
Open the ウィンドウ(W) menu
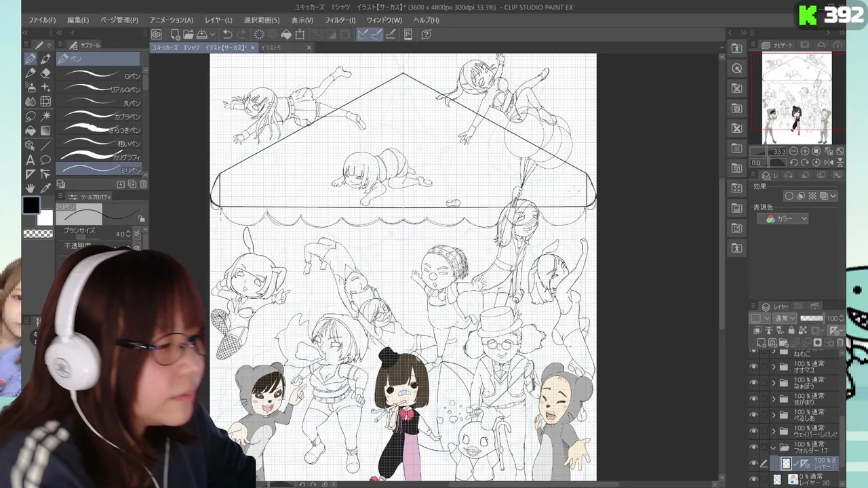click(384, 20)
